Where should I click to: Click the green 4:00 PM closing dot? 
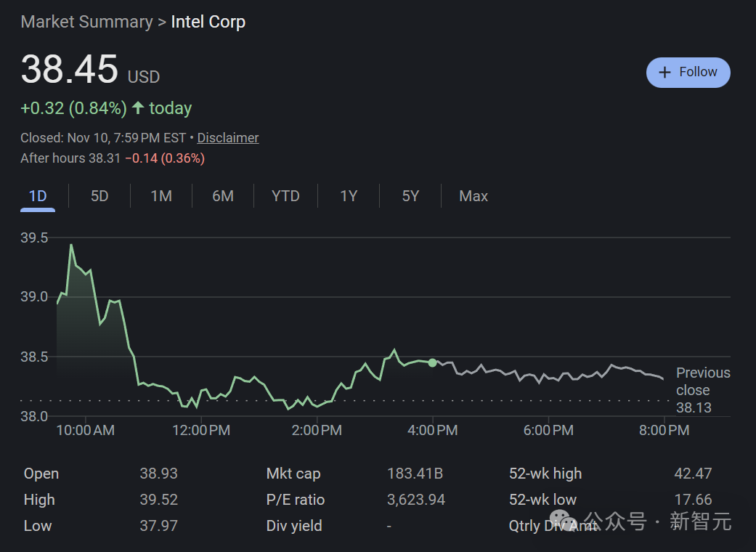433,362
